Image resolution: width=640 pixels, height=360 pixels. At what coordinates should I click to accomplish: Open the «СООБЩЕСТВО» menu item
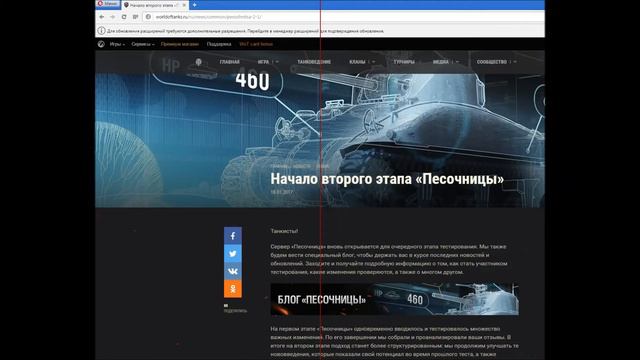click(x=491, y=62)
